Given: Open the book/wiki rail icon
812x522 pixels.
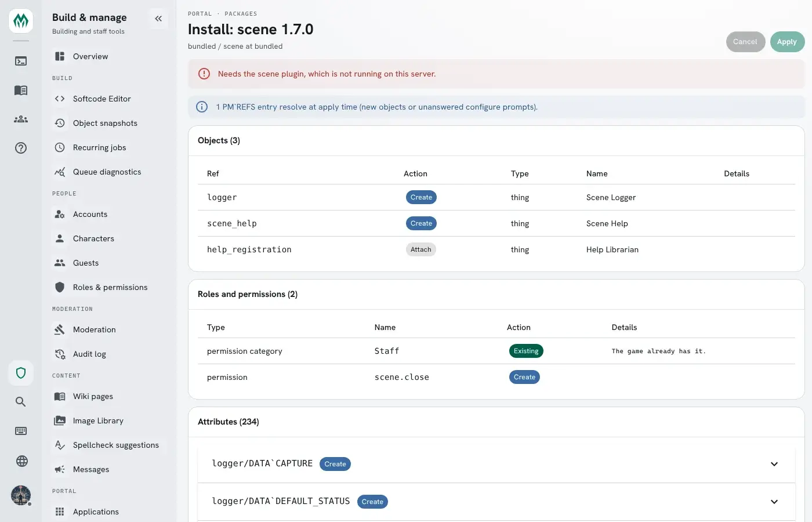Looking at the screenshot, I should coord(21,90).
